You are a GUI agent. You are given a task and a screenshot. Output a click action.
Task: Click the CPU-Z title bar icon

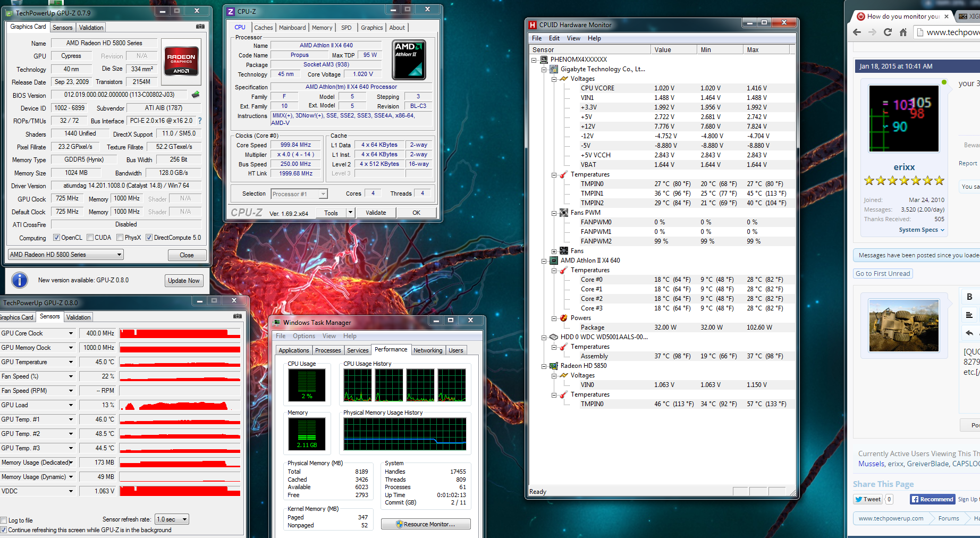[231, 11]
